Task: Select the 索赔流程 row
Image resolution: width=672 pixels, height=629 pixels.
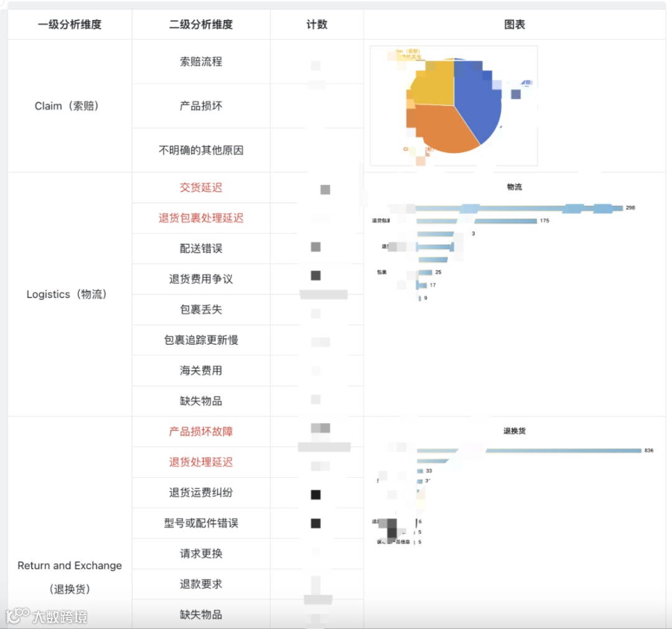Action: tap(201, 62)
